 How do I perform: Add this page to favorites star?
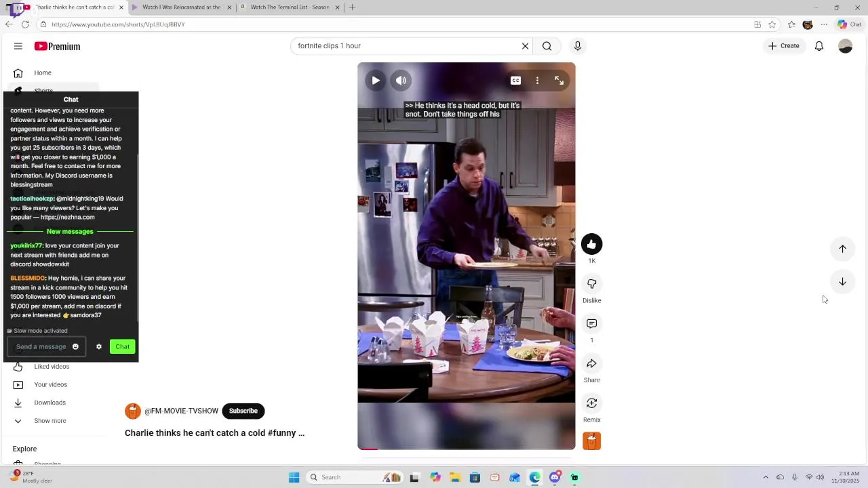click(772, 24)
